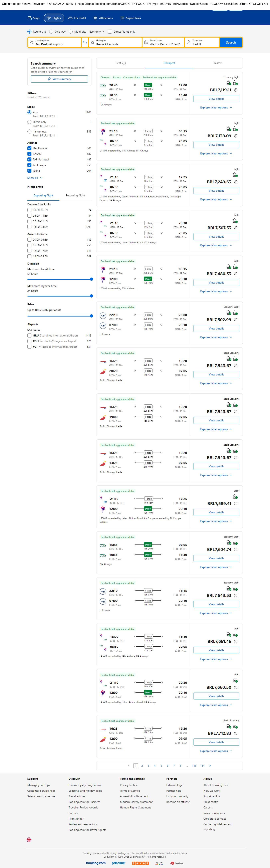This screenshot has height=868, width=270.
Task: Adjust the Maximum layover time slider handle
Action: 91,296
